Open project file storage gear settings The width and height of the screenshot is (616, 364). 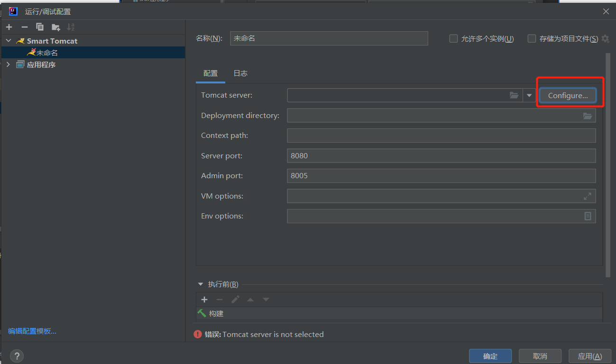pos(605,39)
